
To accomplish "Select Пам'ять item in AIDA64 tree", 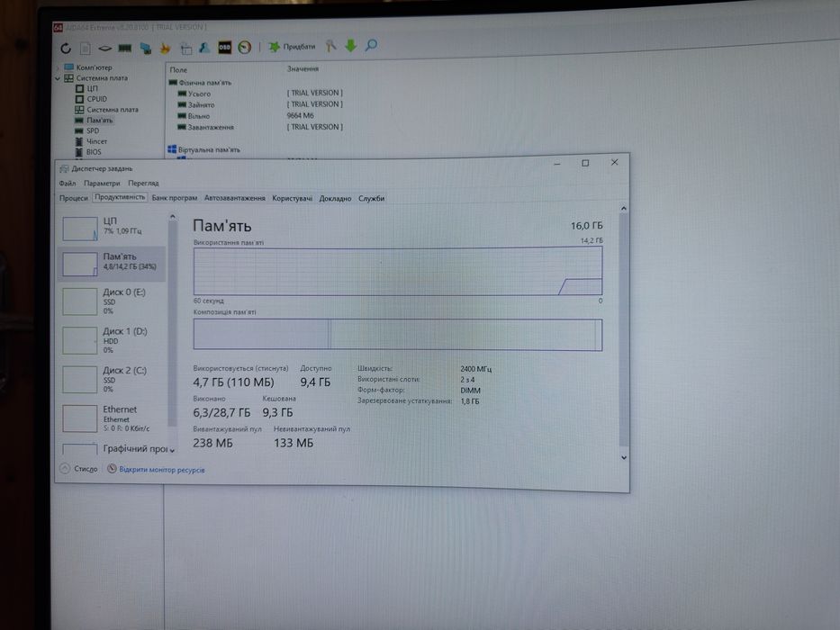I will (95, 121).
